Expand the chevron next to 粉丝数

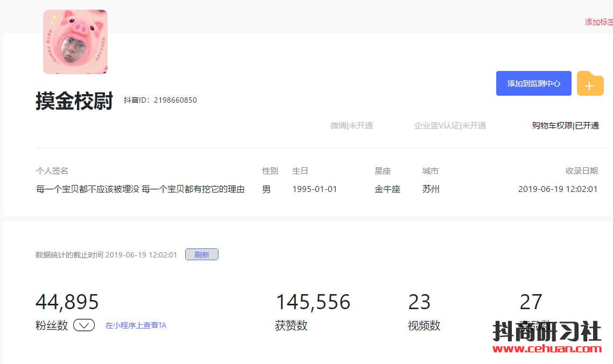point(84,325)
